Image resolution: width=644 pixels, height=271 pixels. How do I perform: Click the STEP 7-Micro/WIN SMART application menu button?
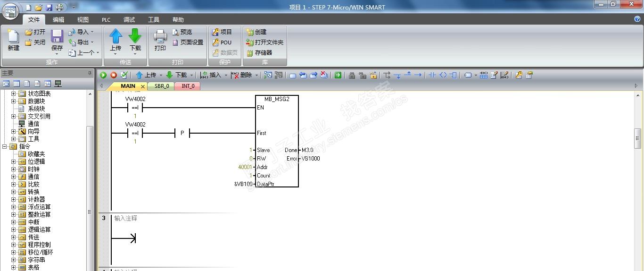10,10
